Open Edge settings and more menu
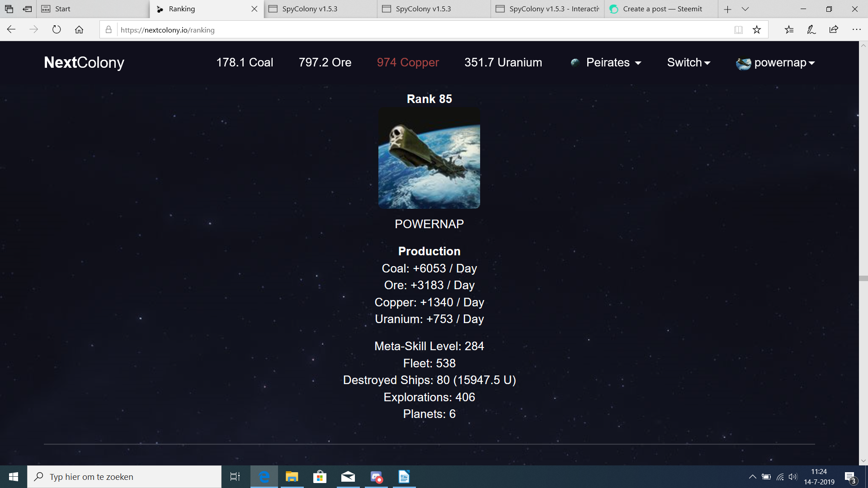The width and height of the screenshot is (868, 488). tap(856, 30)
